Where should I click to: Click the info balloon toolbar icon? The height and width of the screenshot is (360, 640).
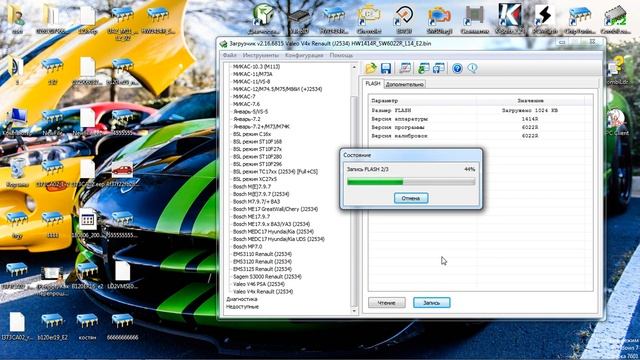(472, 68)
